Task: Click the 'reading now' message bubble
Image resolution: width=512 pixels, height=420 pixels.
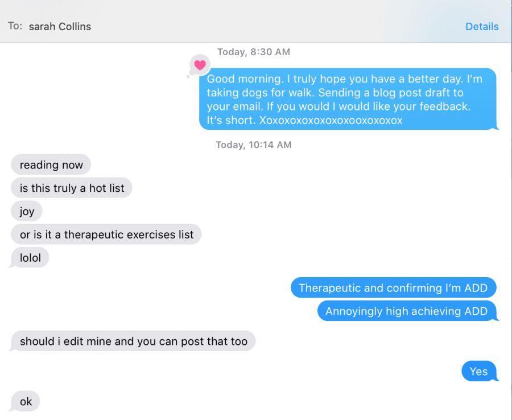Action: coord(51,165)
